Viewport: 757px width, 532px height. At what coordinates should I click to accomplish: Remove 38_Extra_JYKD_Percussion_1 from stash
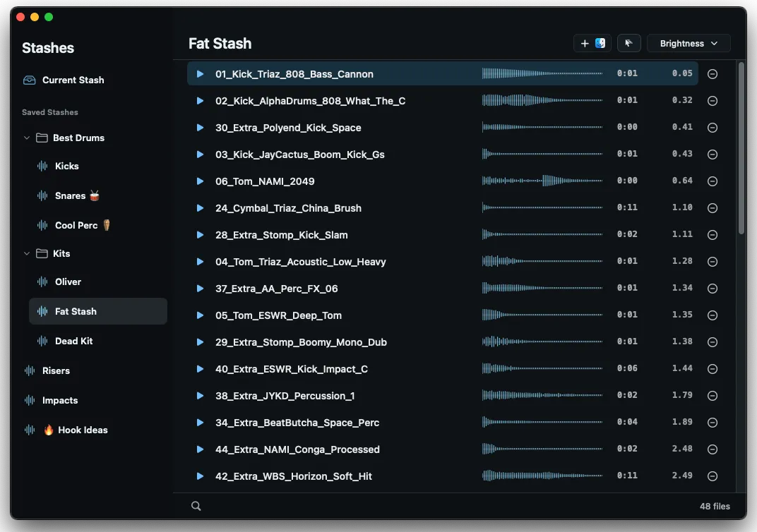[712, 396]
